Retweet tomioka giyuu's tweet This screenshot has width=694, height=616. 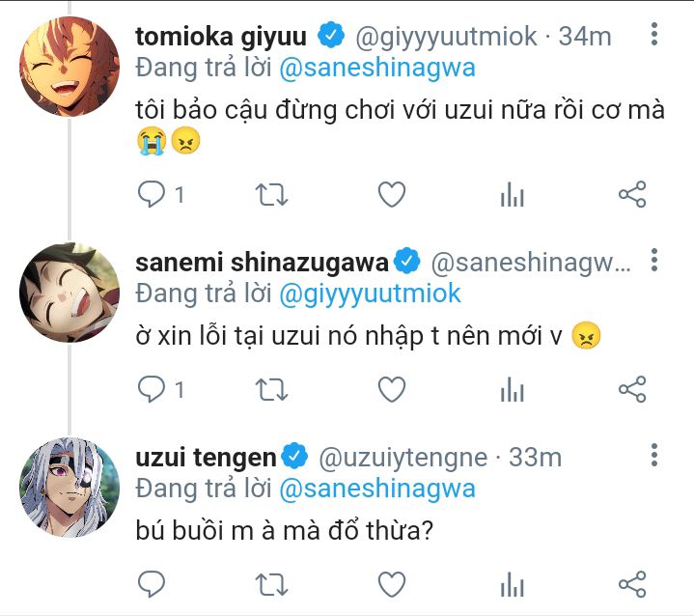(271, 195)
